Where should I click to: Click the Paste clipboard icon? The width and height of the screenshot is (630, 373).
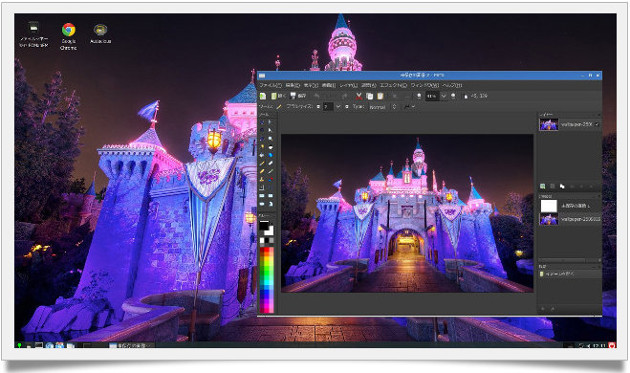[380, 96]
